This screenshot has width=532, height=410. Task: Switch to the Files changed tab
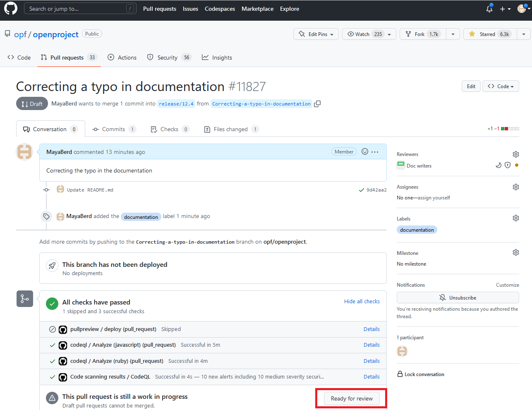coord(231,129)
